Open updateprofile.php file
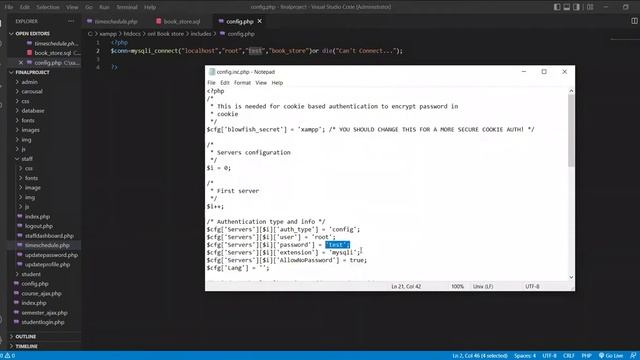This screenshot has height=360, width=640. point(47,264)
